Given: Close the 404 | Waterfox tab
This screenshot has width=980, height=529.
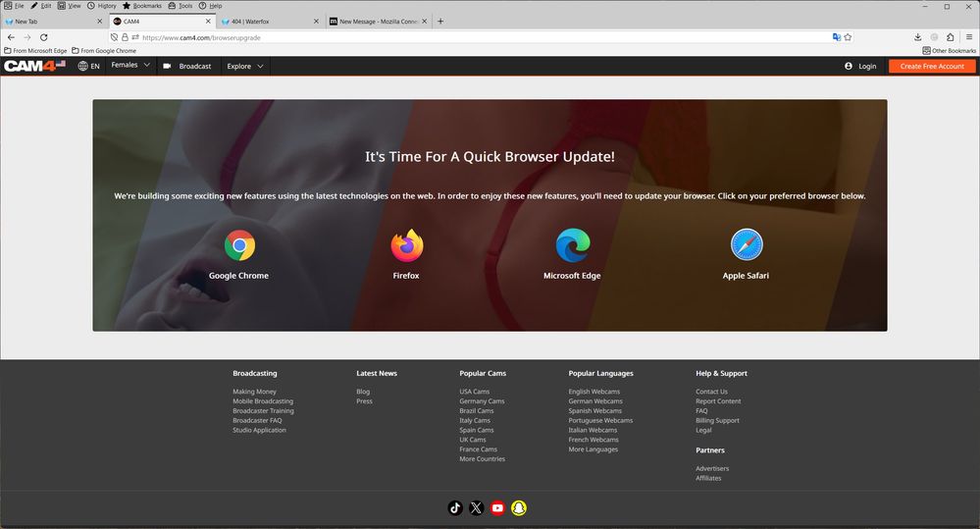Looking at the screenshot, I should 316,22.
